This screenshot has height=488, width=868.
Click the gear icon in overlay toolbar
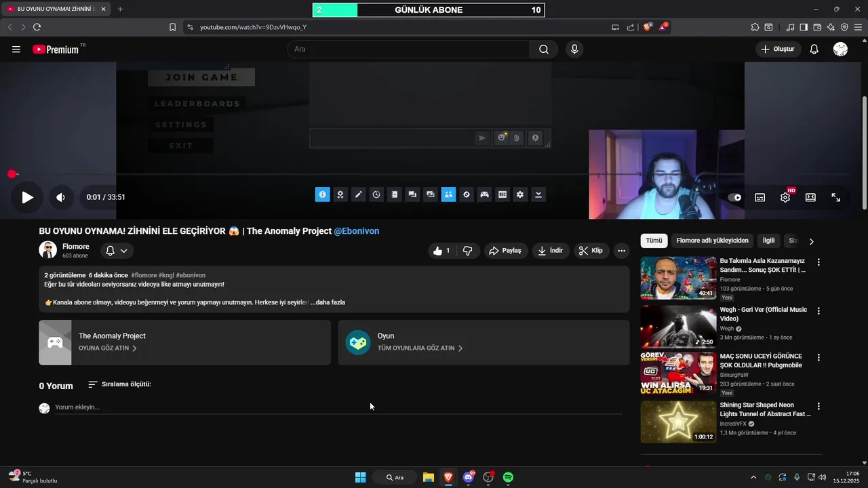click(x=520, y=195)
